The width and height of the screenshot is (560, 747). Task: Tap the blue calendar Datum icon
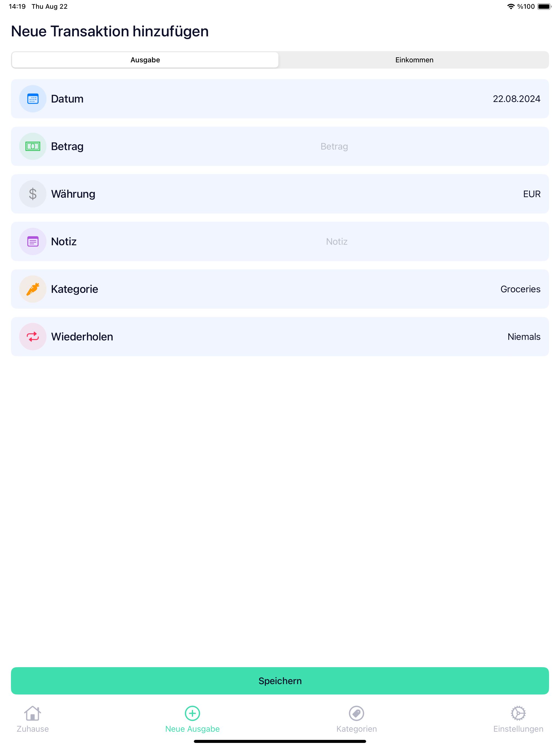point(33,99)
